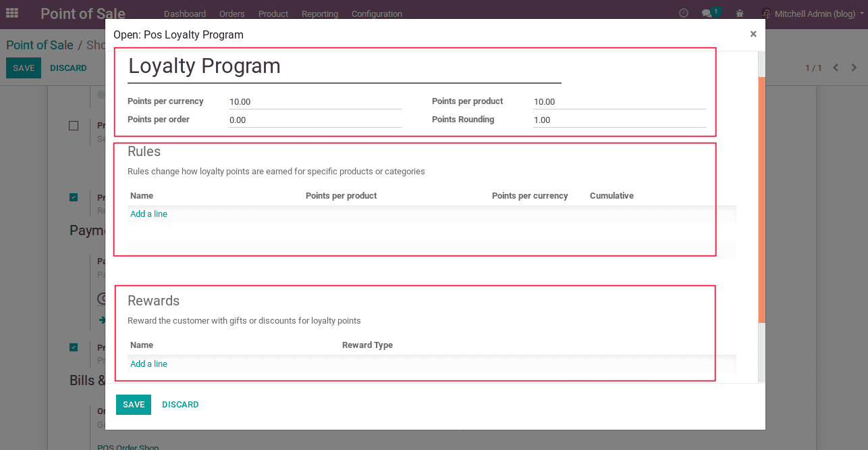Open the activities clock icon
This screenshot has width=868, height=450.
tap(684, 13)
